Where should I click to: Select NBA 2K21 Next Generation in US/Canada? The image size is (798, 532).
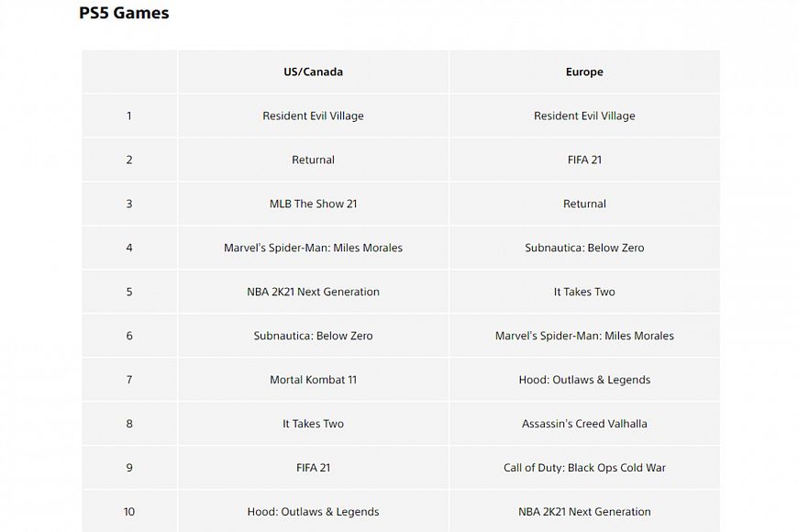[313, 292]
